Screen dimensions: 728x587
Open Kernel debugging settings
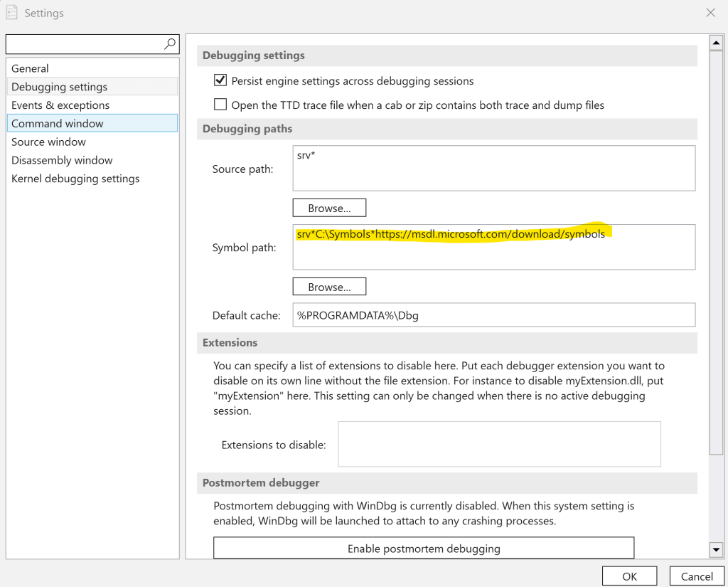pos(75,179)
